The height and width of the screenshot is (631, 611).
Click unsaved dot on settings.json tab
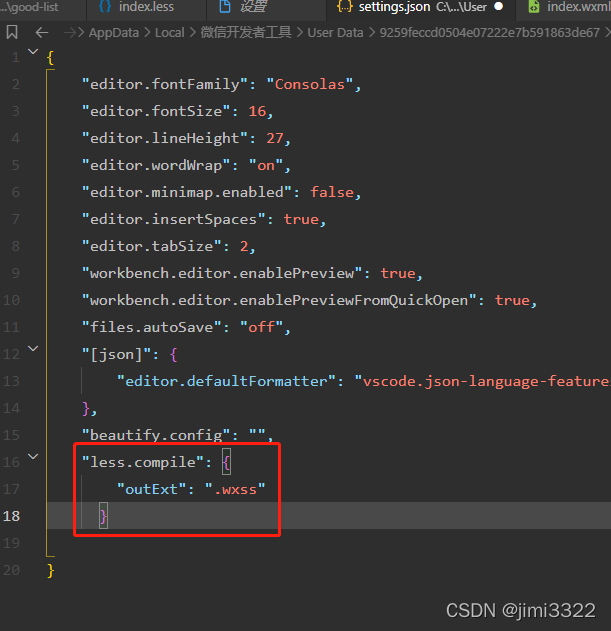[x=498, y=6]
